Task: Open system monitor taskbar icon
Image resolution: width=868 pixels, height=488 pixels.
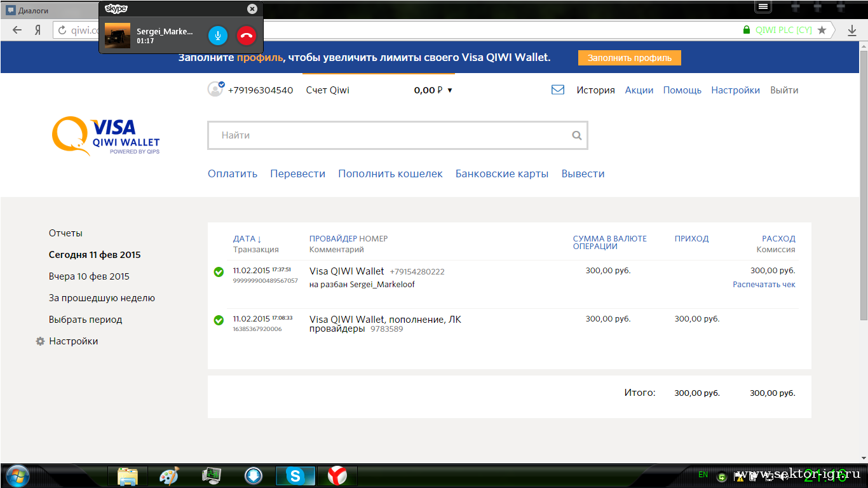Action: [211, 476]
